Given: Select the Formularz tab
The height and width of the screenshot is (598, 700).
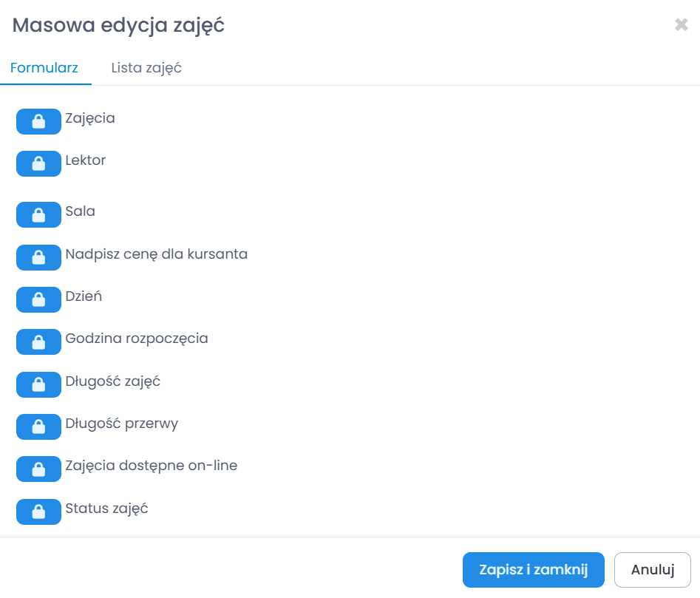Looking at the screenshot, I should pyautogui.click(x=44, y=68).
